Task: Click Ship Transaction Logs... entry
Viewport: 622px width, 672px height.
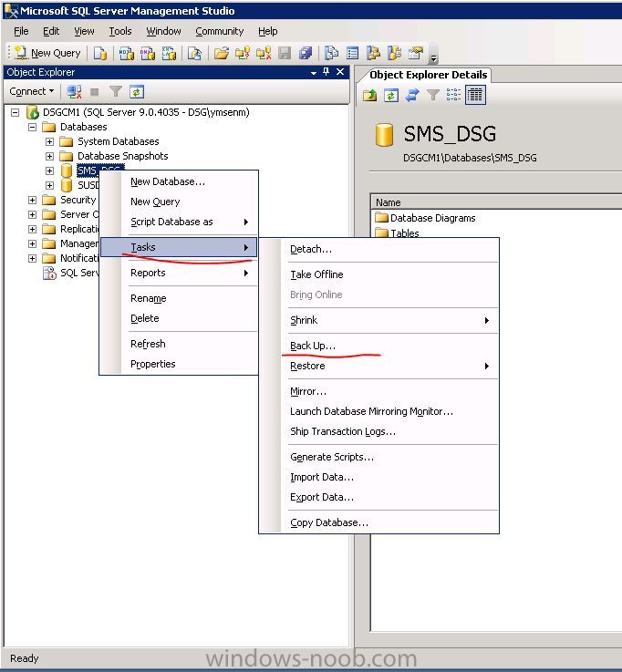Action: [x=378, y=431]
